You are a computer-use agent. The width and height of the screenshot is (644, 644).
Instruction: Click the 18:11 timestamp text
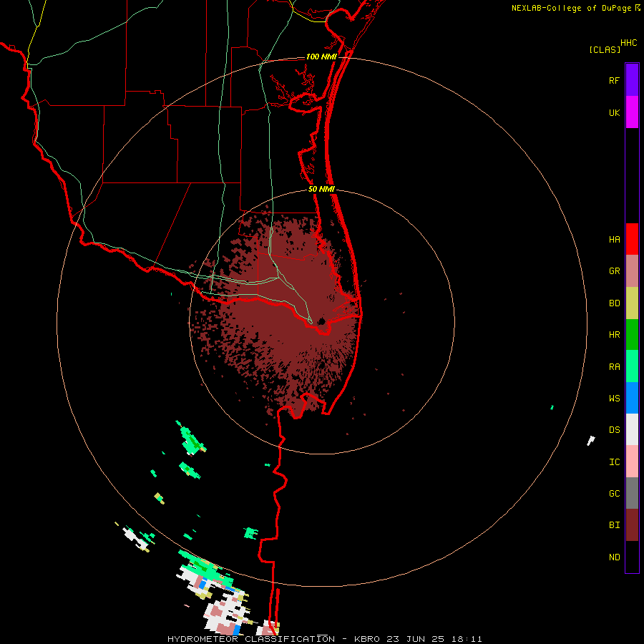(466, 639)
